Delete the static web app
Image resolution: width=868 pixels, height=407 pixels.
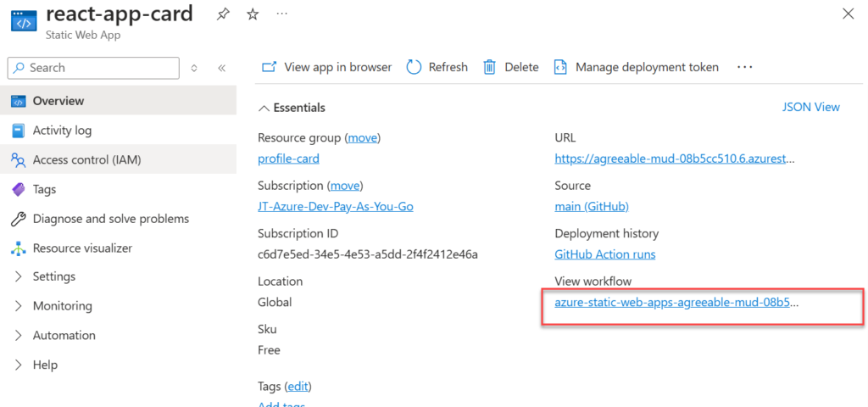[510, 67]
